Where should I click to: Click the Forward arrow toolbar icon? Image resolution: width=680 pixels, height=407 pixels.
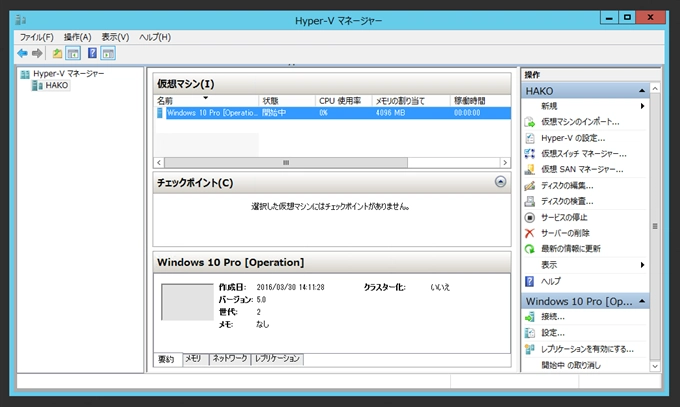(37, 53)
